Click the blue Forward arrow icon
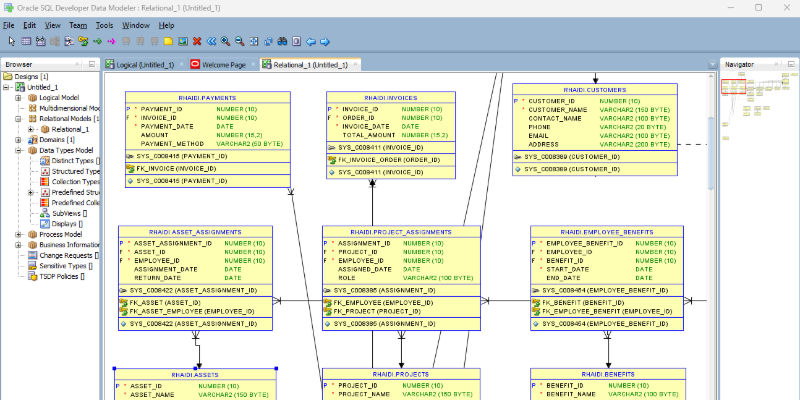Image resolution: width=800 pixels, height=400 pixels. point(324,41)
